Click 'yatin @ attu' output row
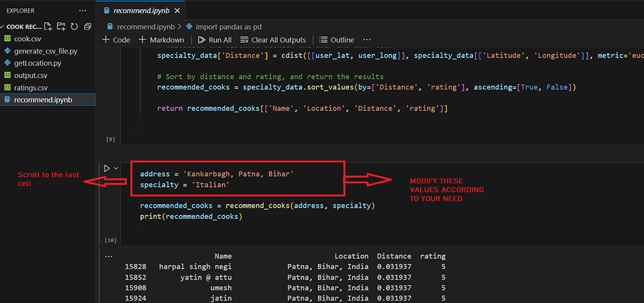644x303 pixels. [206, 278]
